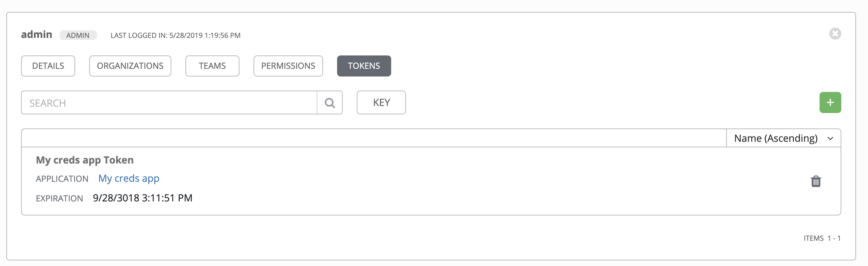Click the My creds app Token title
The height and width of the screenshot is (266, 868).
[85, 160]
